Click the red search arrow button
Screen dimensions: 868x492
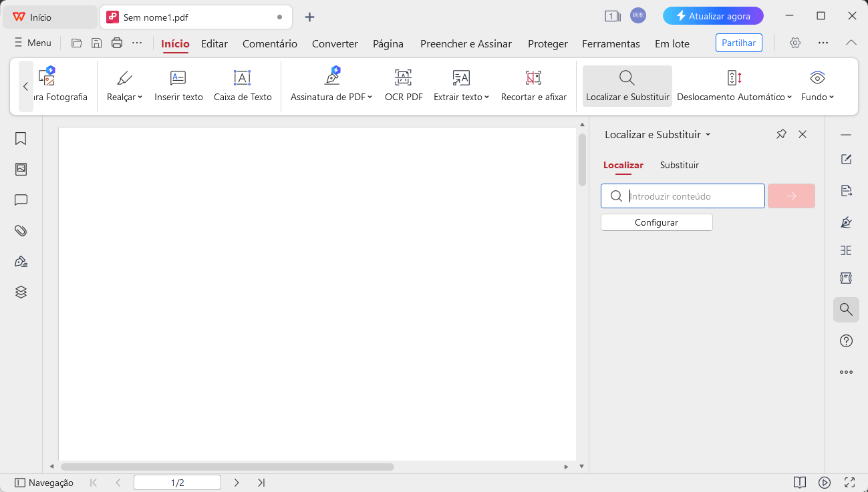(x=792, y=196)
